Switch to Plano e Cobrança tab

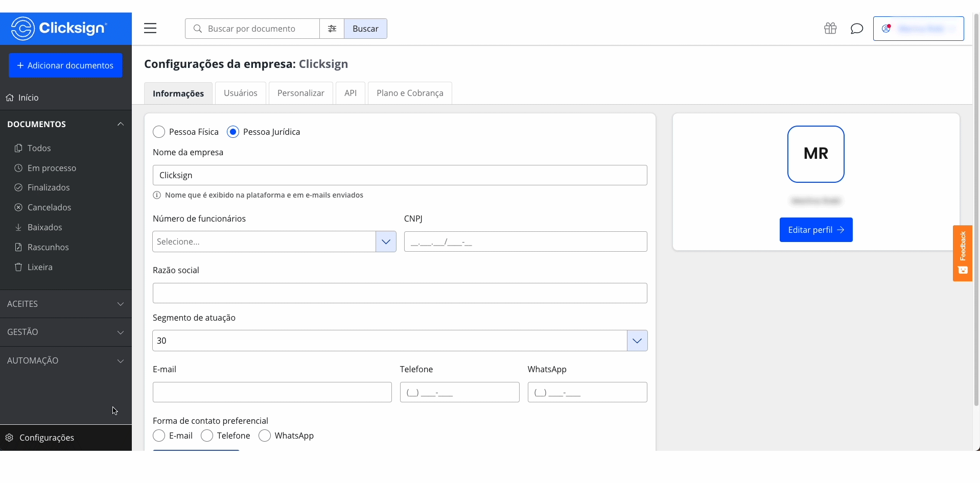[x=410, y=93]
